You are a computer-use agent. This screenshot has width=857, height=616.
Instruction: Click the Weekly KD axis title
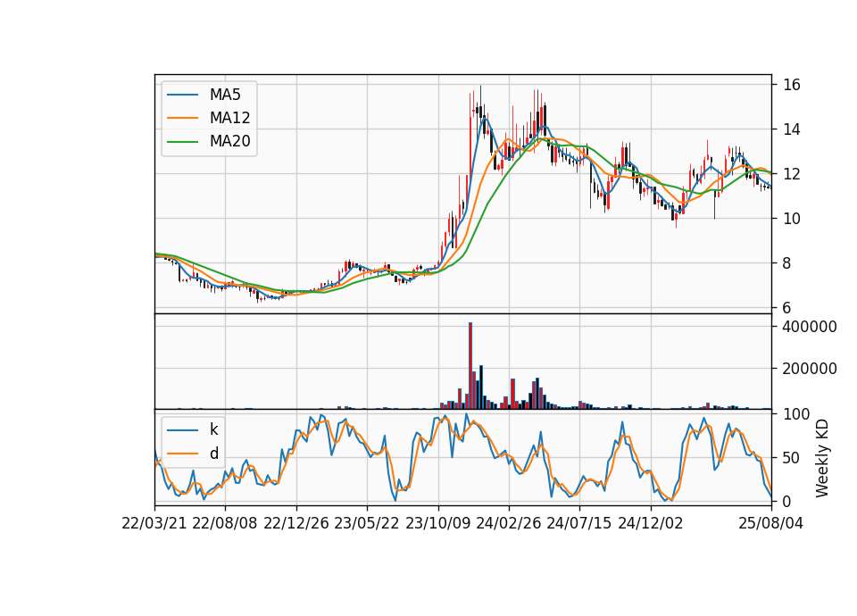(822, 459)
